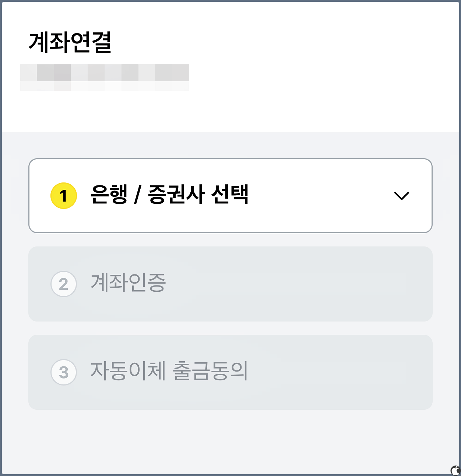461x476 pixels.
Task: Click the word 출금동의 in step three
Action: 210,371
